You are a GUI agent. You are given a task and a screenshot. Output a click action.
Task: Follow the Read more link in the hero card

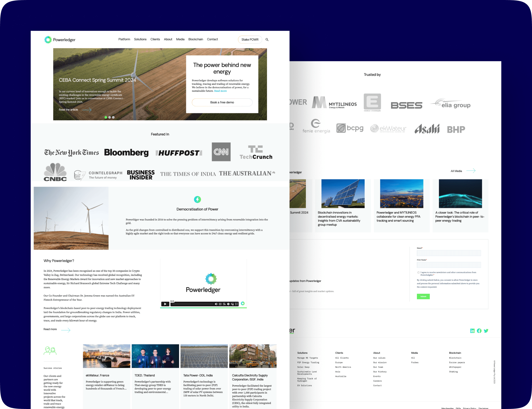click(x=220, y=91)
